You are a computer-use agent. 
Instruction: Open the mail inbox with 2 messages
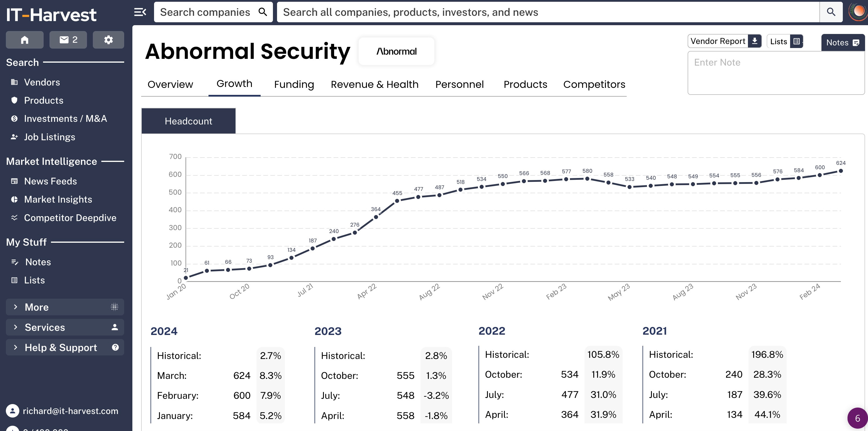pyautogui.click(x=68, y=40)
